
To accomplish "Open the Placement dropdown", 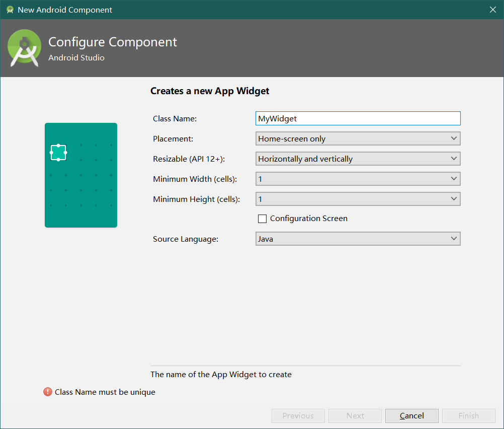I will [358, 138].
